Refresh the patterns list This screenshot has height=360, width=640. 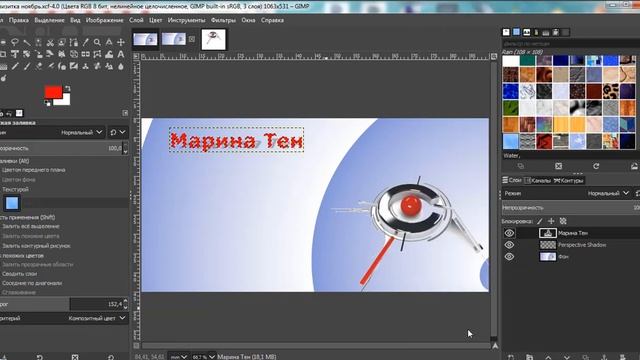coord(596,166)
